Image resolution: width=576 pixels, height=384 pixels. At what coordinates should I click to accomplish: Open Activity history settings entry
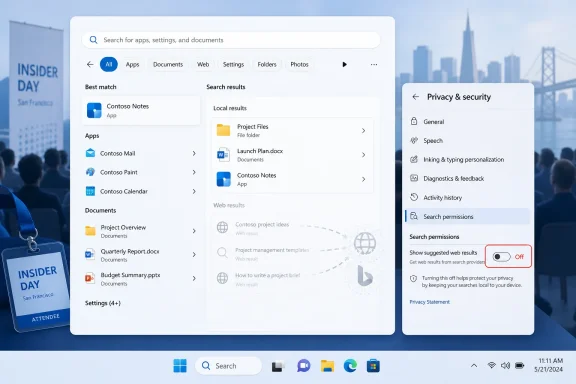click(x=467, y=197)
